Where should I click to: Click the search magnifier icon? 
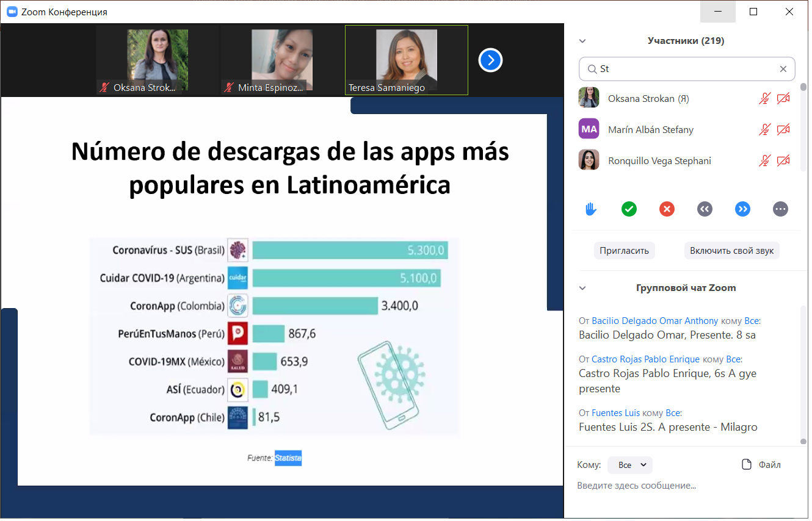(592, 69)
